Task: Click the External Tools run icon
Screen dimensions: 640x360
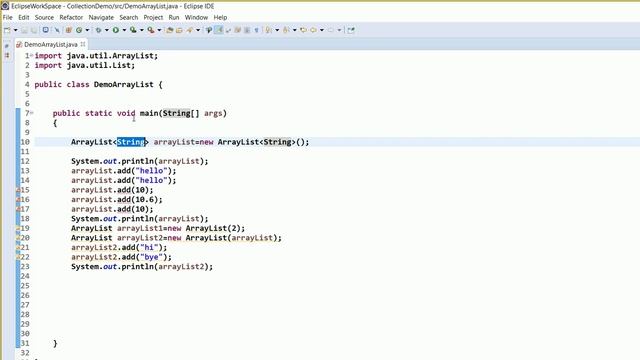Action: [x=151, y=30]
